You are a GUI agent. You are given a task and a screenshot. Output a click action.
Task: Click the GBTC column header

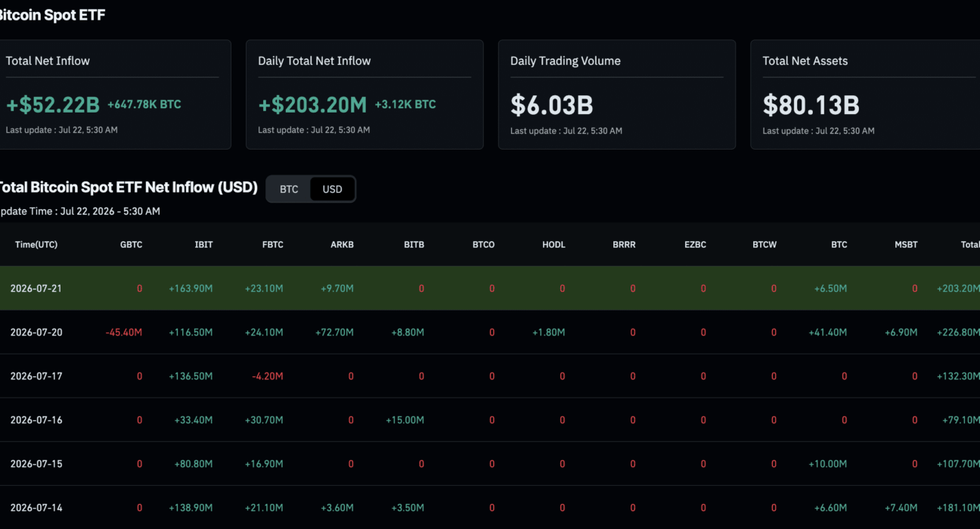(x=131, y=245)
